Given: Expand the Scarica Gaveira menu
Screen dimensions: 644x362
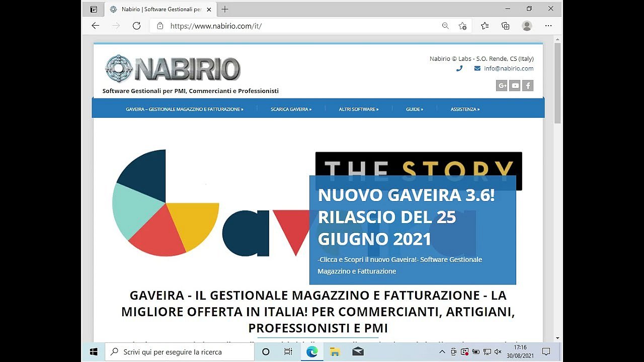Looking at the screenshot, I should (291, 109).
